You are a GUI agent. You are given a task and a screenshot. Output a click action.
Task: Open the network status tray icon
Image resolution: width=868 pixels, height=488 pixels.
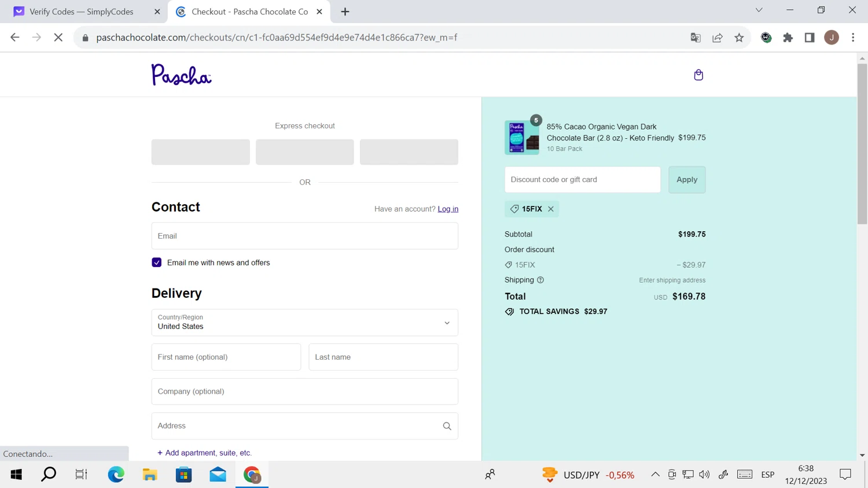click(x=688, y=475)
